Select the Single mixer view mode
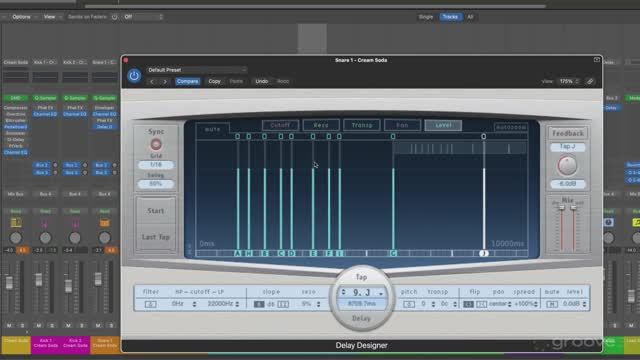Screen dimensions: 640x360 (x=426, y=17)
